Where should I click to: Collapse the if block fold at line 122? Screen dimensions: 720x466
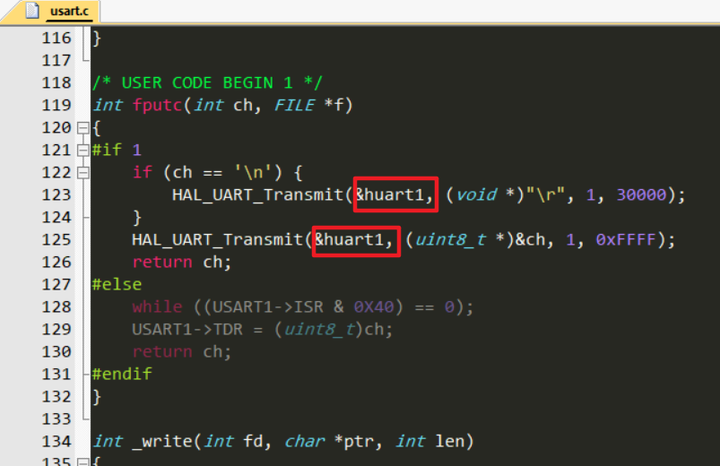[x=83, y=173]
